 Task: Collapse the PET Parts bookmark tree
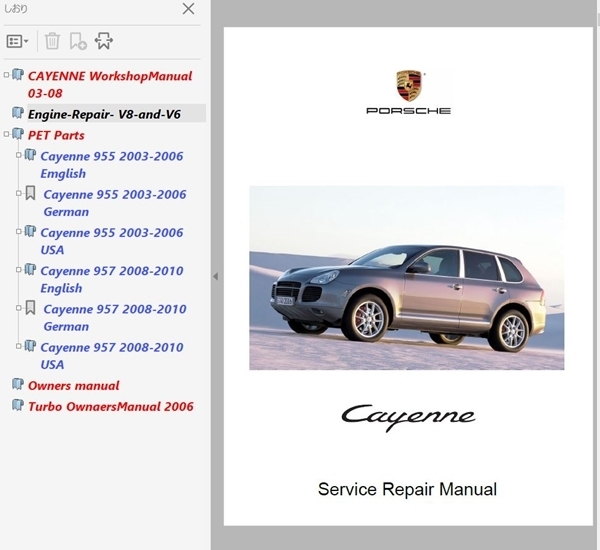[x=6, y=134]
